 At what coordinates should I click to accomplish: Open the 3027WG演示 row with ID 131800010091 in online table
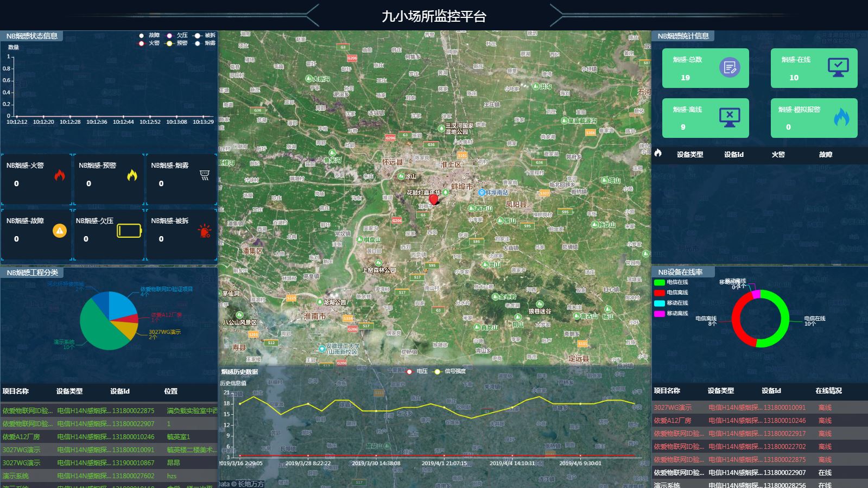(759, 408)
